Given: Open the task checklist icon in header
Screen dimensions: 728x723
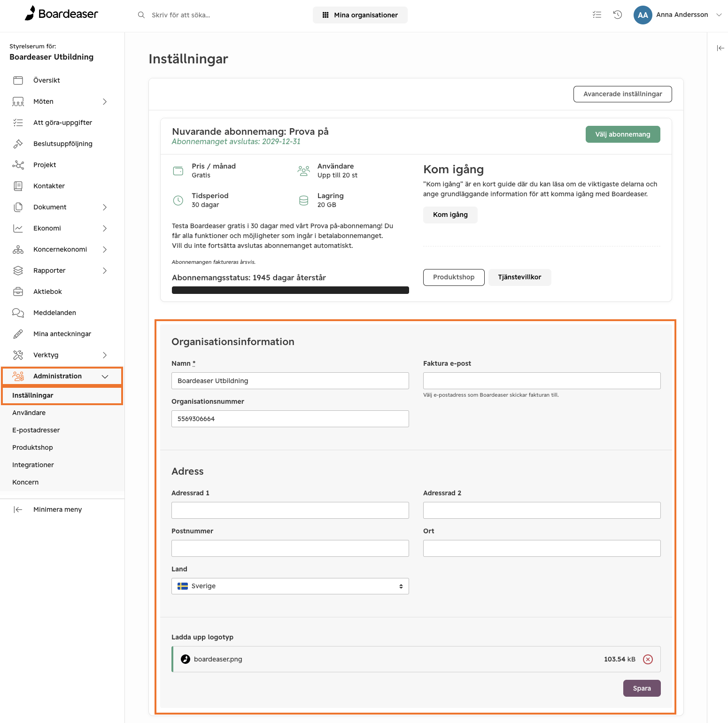Looking at the screenshot, I should pyautogui.click(x=597, y=15).
